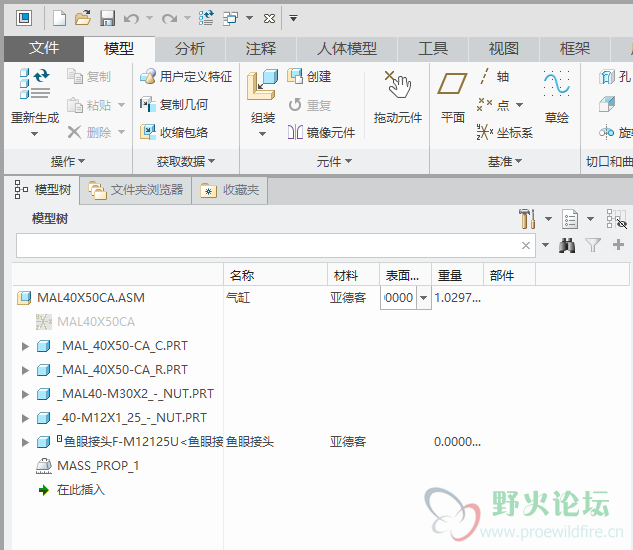Click the Undo arrow icon
Screen dimensions: 633x550
132,18
